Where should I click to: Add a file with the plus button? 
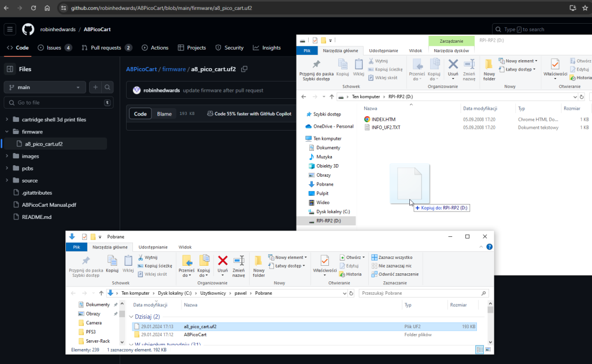(x=95, y=87)
